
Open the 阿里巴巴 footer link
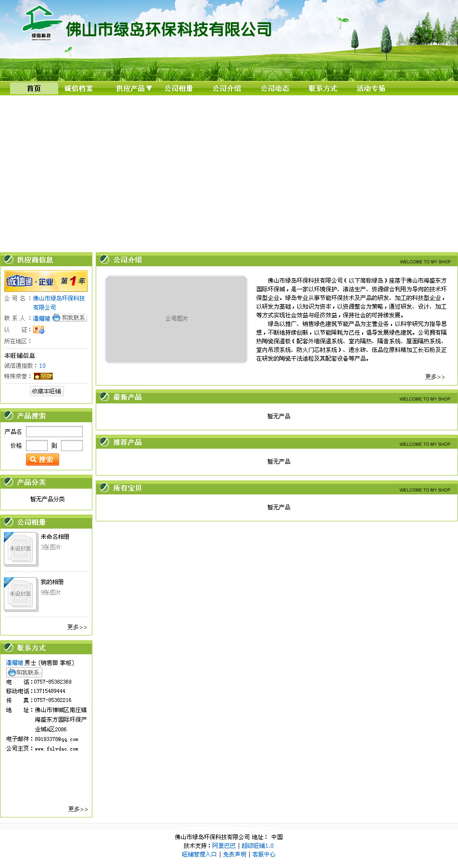pyautogui.click(x=224, y=846)
